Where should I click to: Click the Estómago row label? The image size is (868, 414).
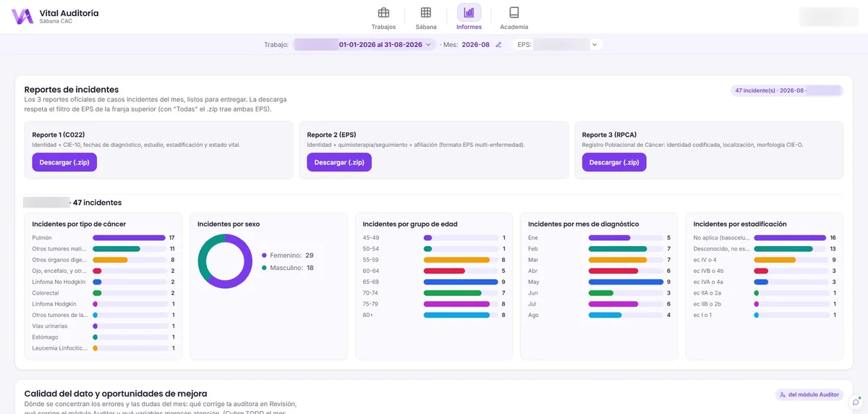tap(45, 337)
